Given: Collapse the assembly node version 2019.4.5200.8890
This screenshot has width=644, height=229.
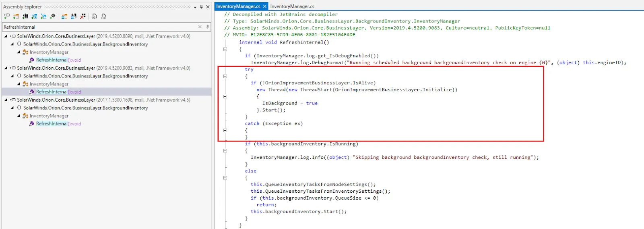Looking at the screenshot, I should 6,36.
